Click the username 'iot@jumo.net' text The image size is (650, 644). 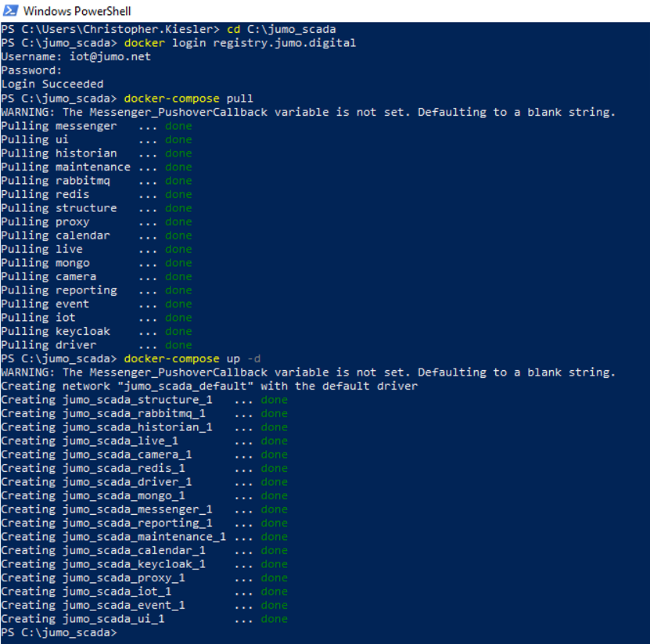[x=110, y=56]
